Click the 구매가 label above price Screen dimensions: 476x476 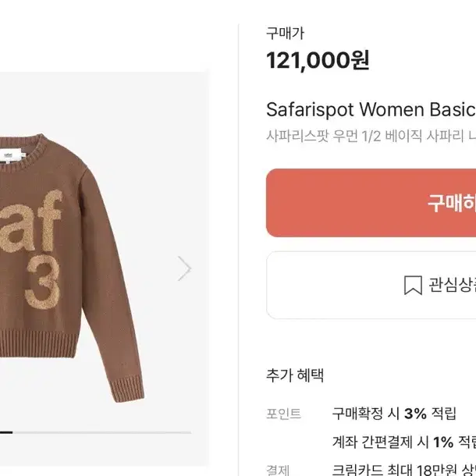[x=285, y=33]
